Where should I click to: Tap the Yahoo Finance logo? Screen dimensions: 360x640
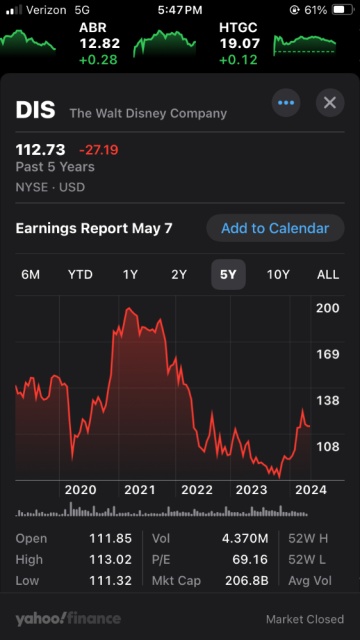click(68, 619)
